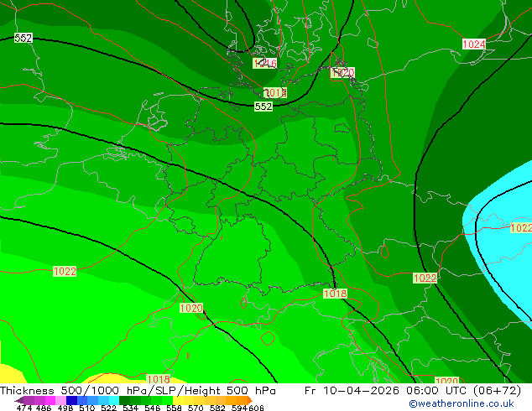Click the legend value 546
This screenshot has width=532, height=411.
point(153,408)
